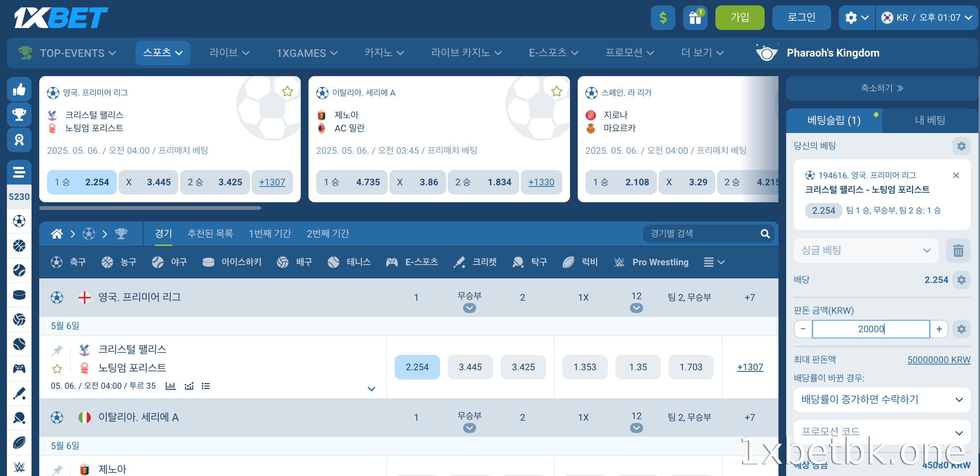This screenshot has width=980, height=476.
Task: Select table tennis paddle sidebar icon
Action: coord(19,418)
